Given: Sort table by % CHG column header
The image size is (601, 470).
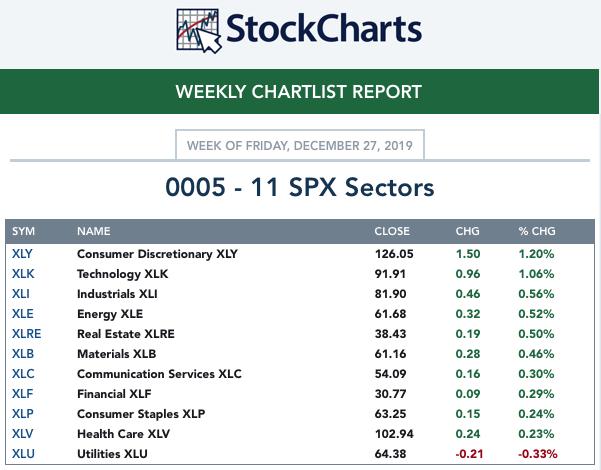Looking at the screenshot, I should point(536,231).
